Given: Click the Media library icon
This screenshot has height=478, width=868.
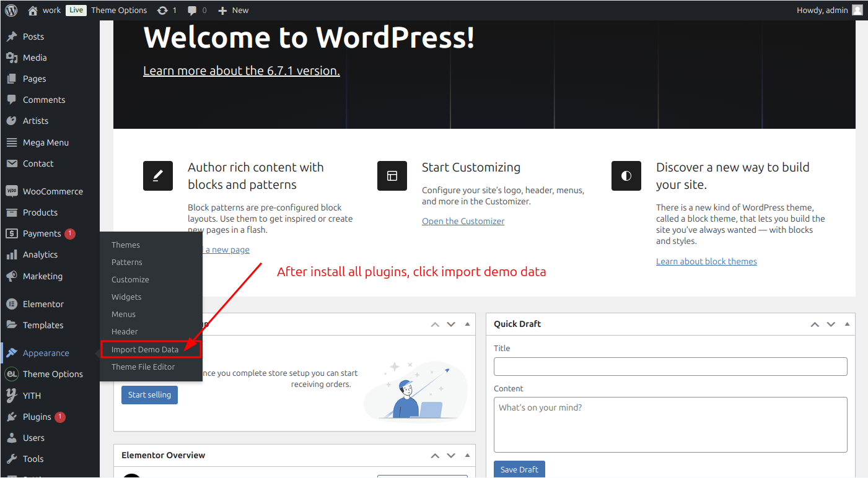Looking at the screenshot, I should [11, 58].
